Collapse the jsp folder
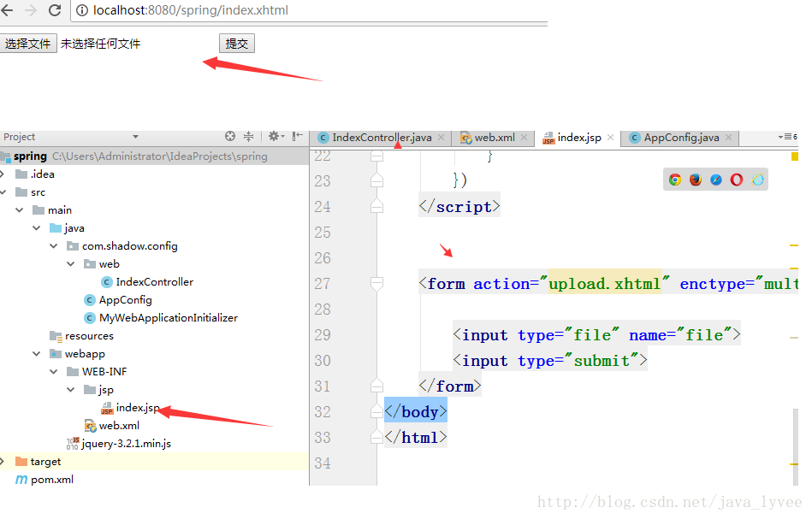Screen dimensions: 812x519 coord(71,390)
